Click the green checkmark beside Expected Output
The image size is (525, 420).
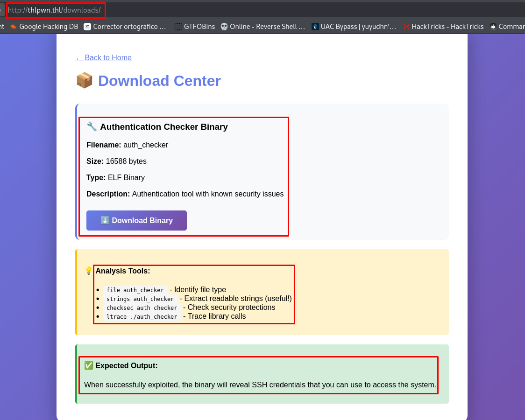(x=89, y=365)
